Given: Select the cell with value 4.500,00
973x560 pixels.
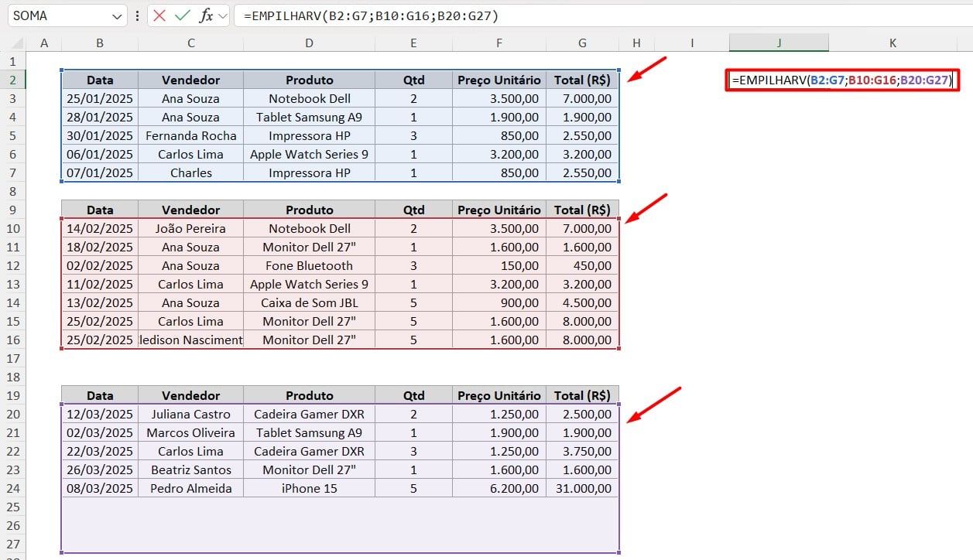Looking at the screenshot, I should coord(582,302).
